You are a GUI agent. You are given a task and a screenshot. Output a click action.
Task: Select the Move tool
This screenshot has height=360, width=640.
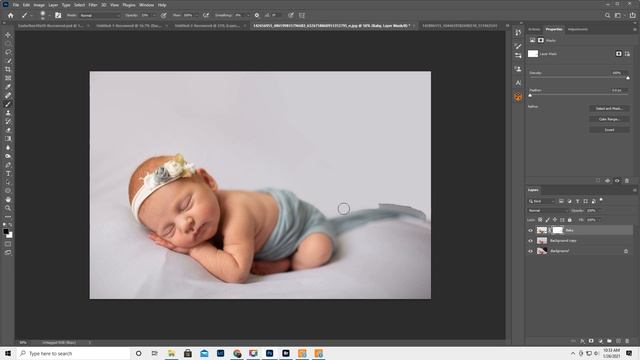[8, 35]
